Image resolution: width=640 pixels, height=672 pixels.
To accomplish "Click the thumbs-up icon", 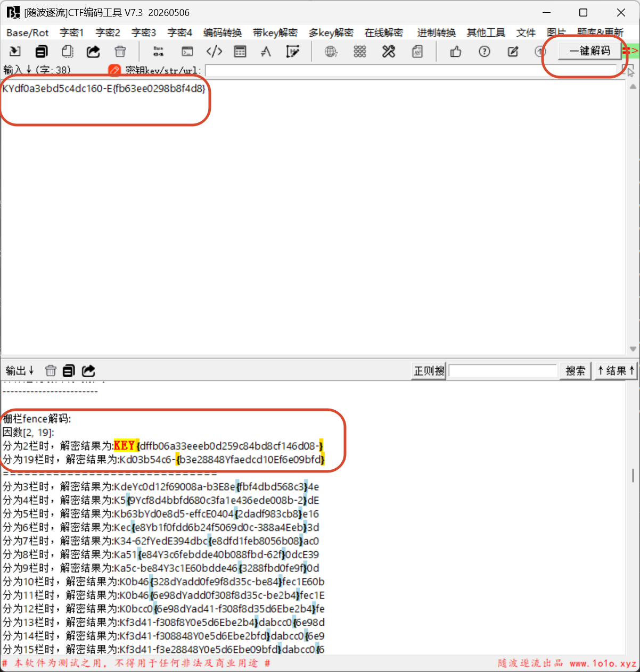I will [456, 52].
